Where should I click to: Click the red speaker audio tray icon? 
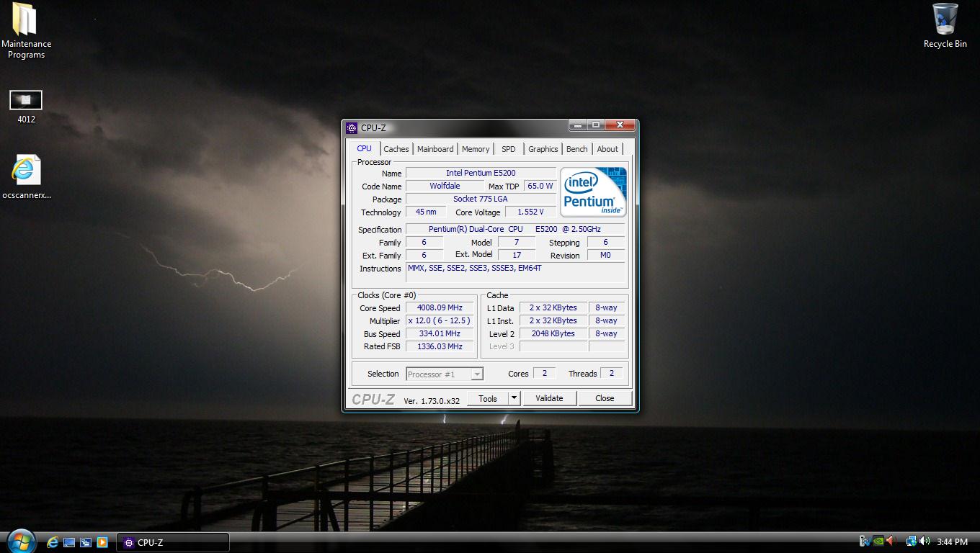point(891,541)
